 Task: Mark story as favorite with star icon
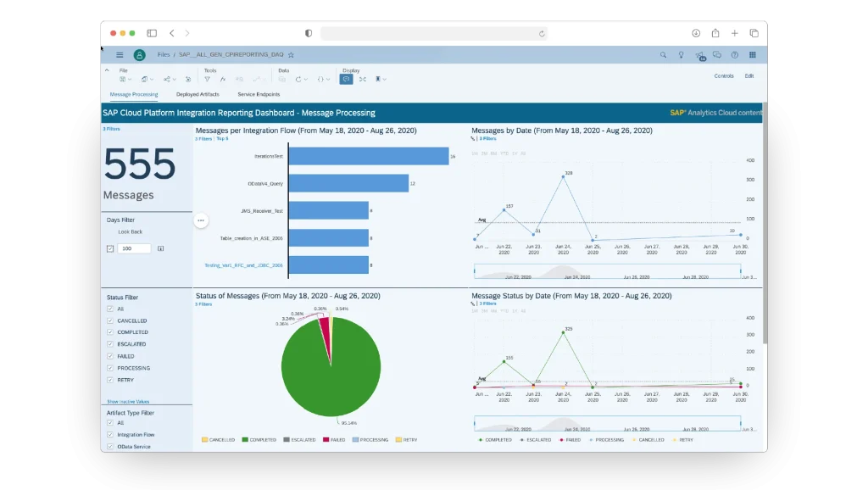[x=292, y=55]
